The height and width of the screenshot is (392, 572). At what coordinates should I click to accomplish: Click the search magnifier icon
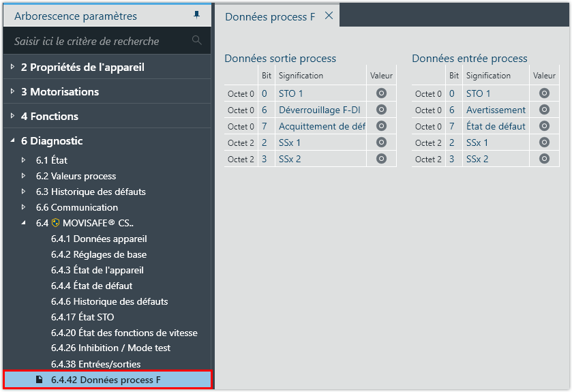(x=197, y=40)
